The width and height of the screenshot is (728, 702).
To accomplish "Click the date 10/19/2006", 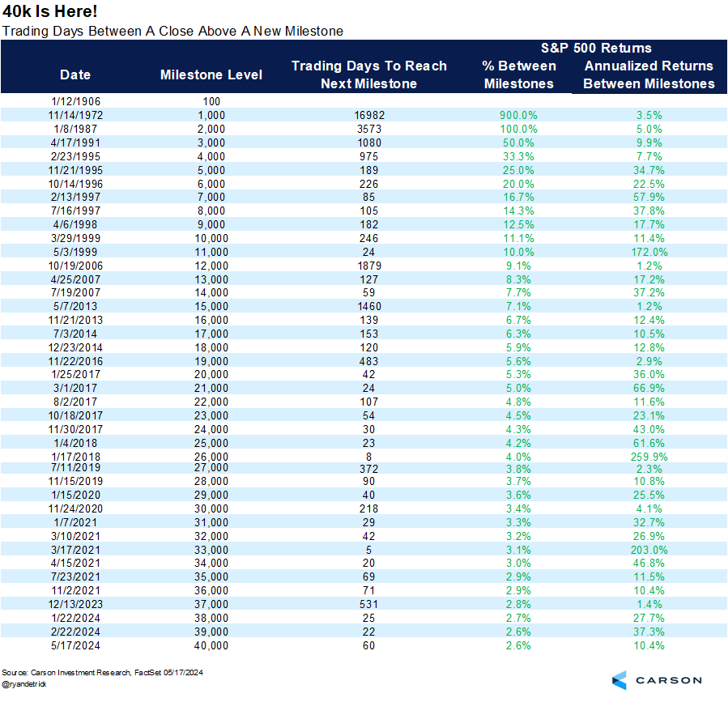I will tap(75, 266).
